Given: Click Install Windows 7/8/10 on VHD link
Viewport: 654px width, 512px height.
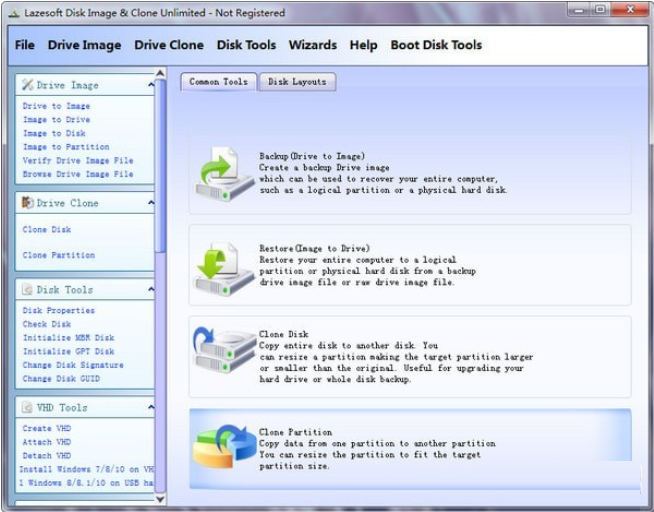Looking at the screenshot, I should click(86, 469).
